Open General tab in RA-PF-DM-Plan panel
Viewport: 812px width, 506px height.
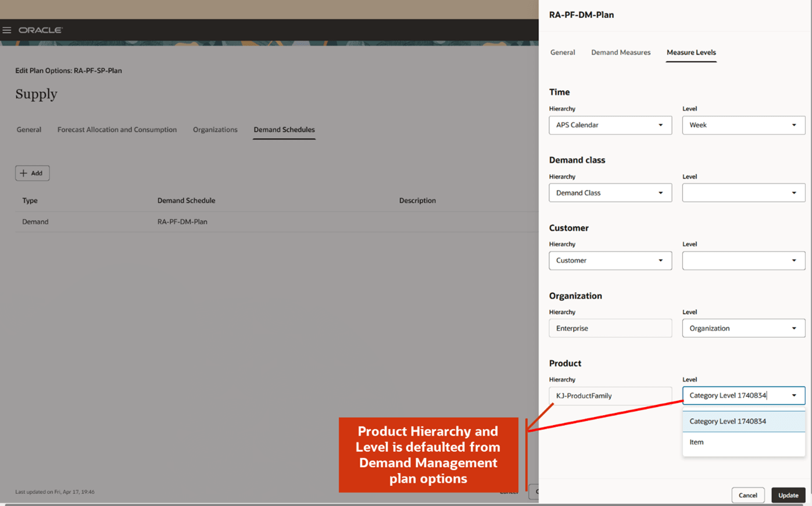point(563,52)
